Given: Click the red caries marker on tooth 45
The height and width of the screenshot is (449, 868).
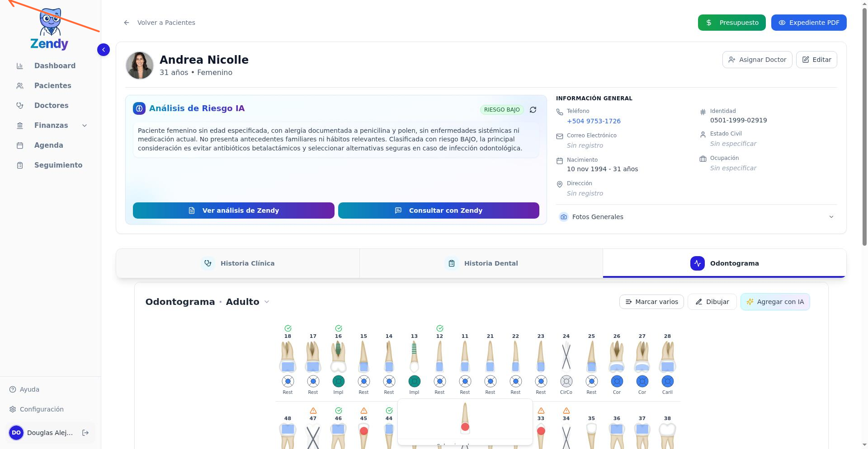Looking at the screenshot, I should click(x=363, y=431).
